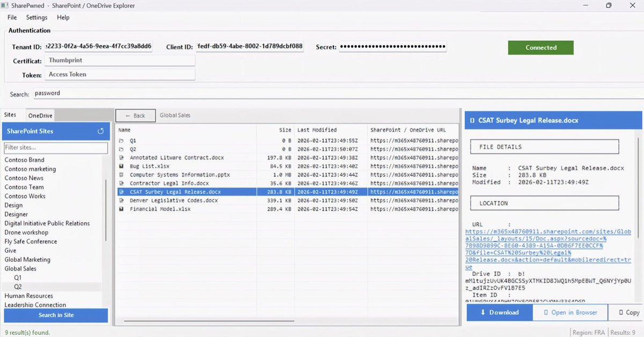644x337 pixels.
Task: Select the Human Resources site
Action: tap(29, 296)
